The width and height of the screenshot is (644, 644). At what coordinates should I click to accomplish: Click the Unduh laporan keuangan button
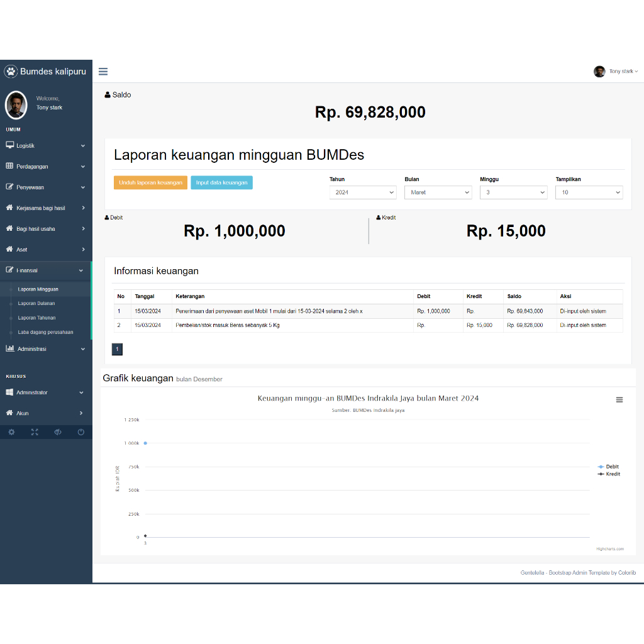click(x=150, y=182)
